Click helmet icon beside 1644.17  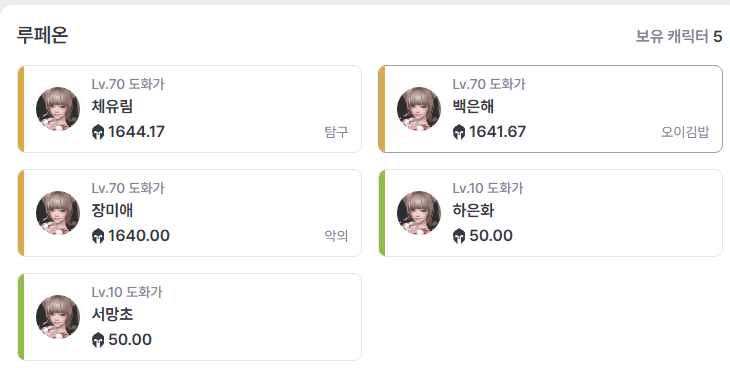[98, 132]
